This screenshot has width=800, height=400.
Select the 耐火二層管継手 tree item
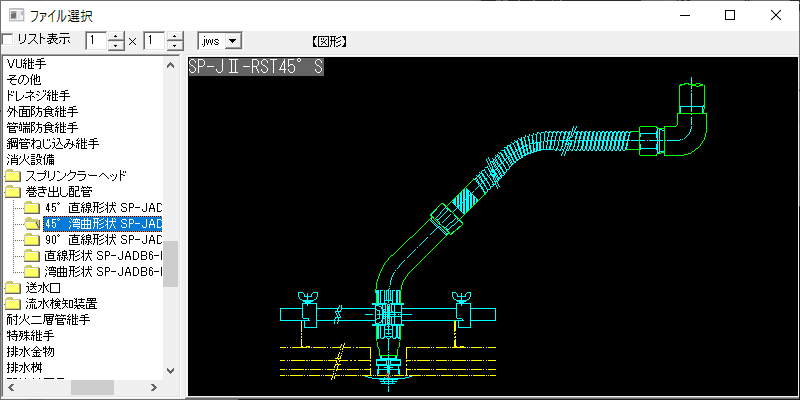tap(48, 320)
